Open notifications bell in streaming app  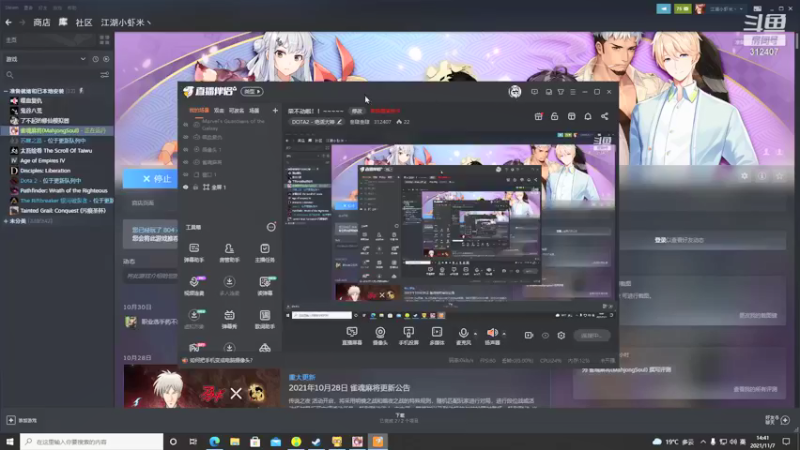tap(588, 116)
